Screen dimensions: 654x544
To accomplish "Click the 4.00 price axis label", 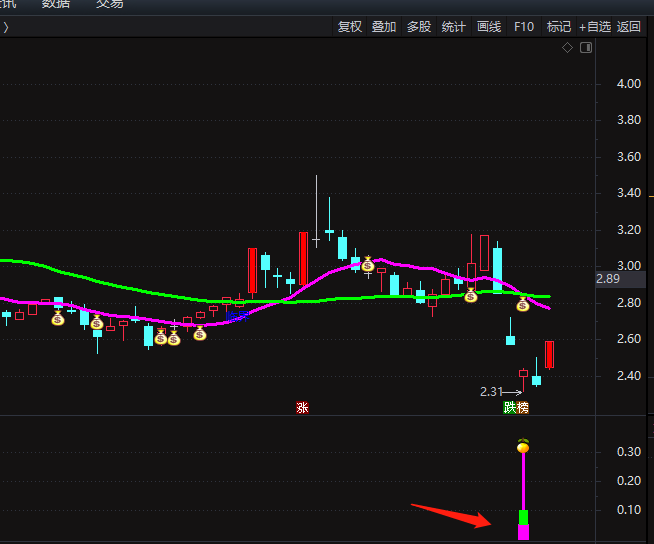I will click(629, 84).
